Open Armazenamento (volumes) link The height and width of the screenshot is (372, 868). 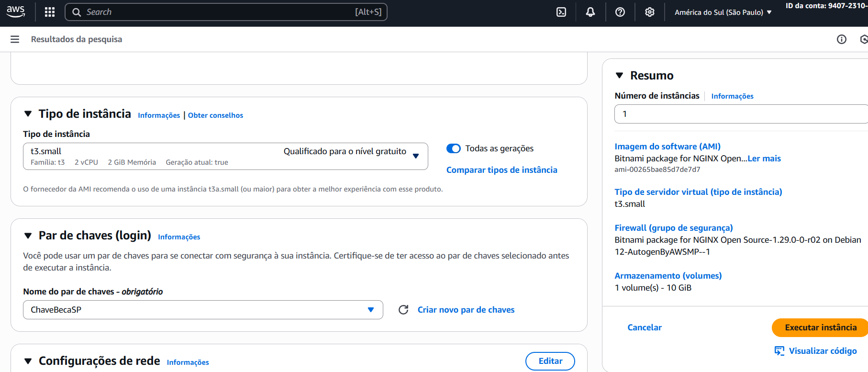point(668,276)
